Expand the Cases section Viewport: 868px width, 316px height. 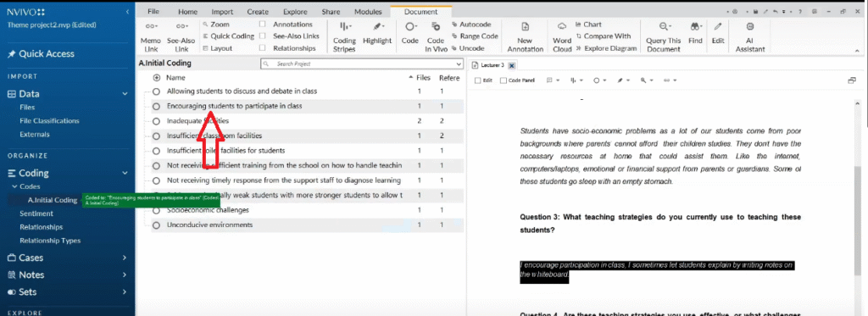click(125, 258)
